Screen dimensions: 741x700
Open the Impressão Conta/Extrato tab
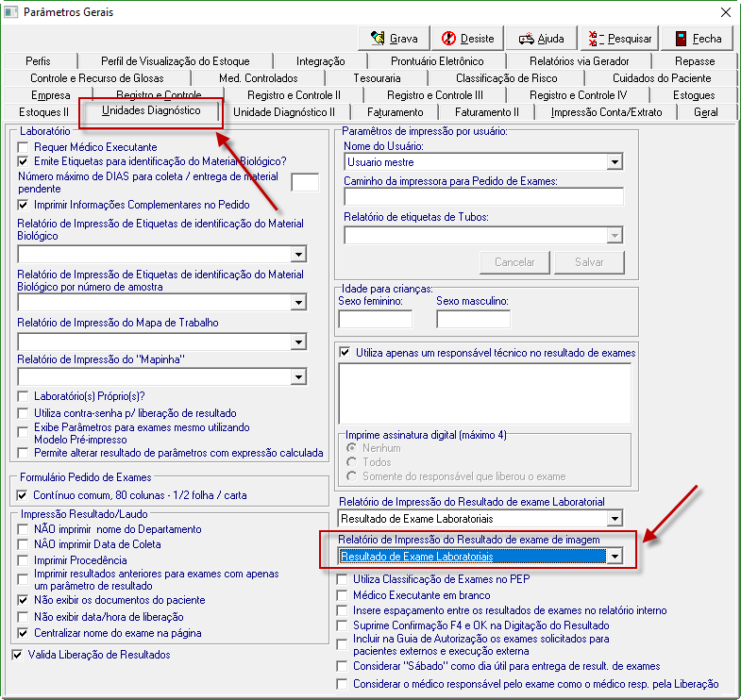606,112
